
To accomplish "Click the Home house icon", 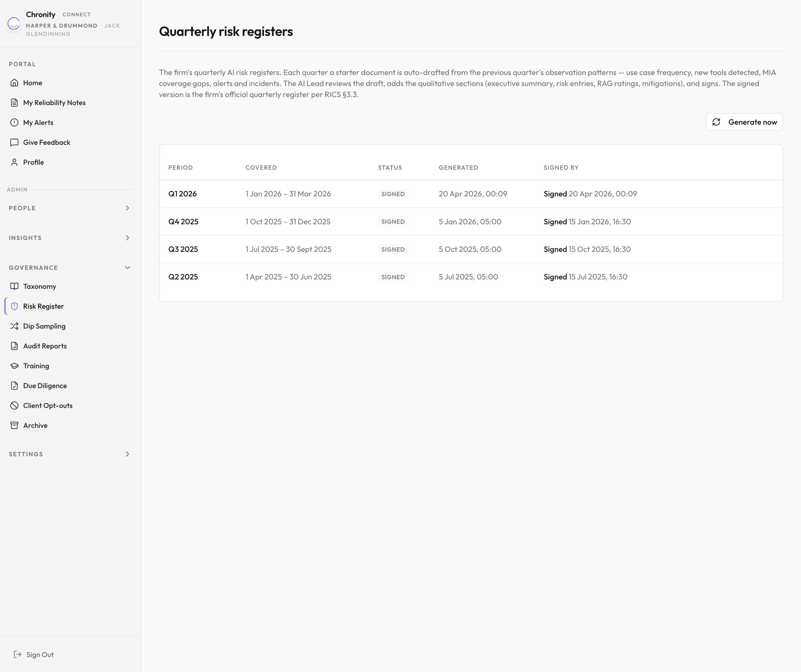I will click(x=15, y=83).
